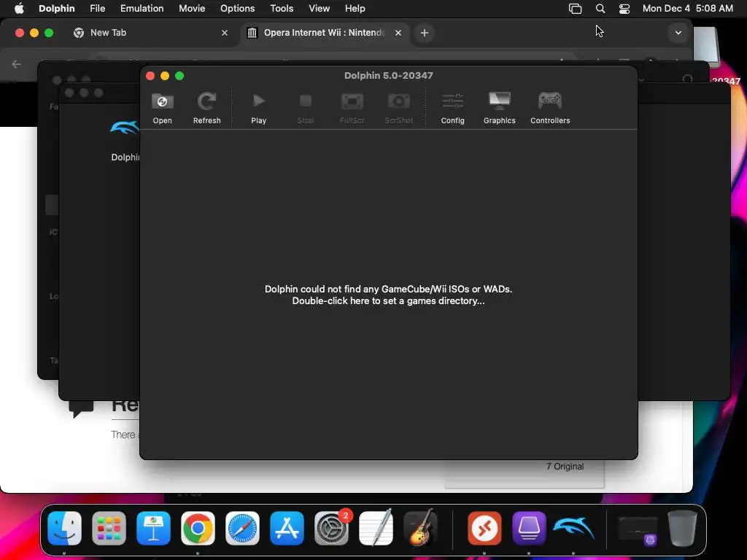747x560 pixels.
Task: Open Google Chrome from the Dock
Action: point(198,528)
